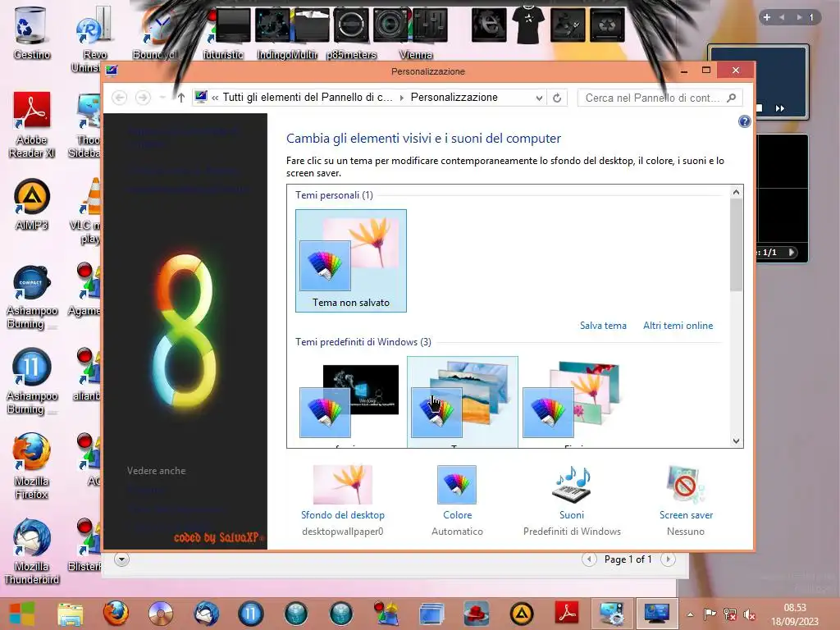840x630 pixels.
Task: Click the Internet Explorer dock icon
Action: (x=489, y=24)
